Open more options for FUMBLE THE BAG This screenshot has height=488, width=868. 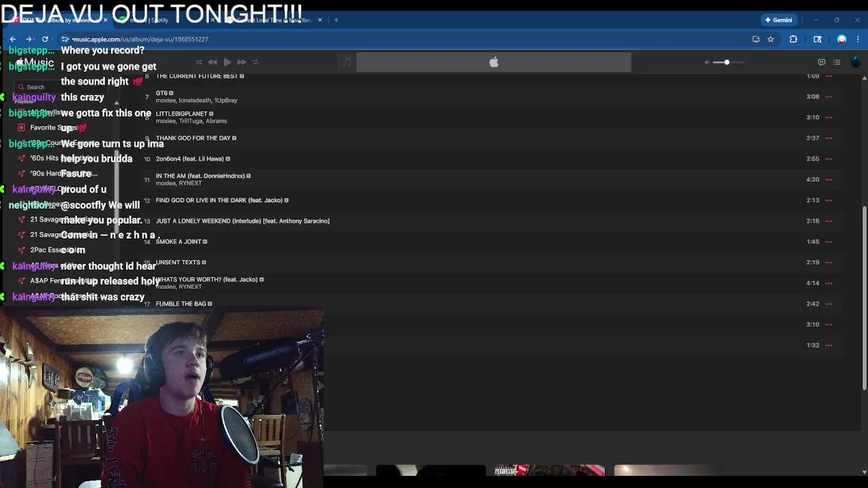(x=829, y=304)
